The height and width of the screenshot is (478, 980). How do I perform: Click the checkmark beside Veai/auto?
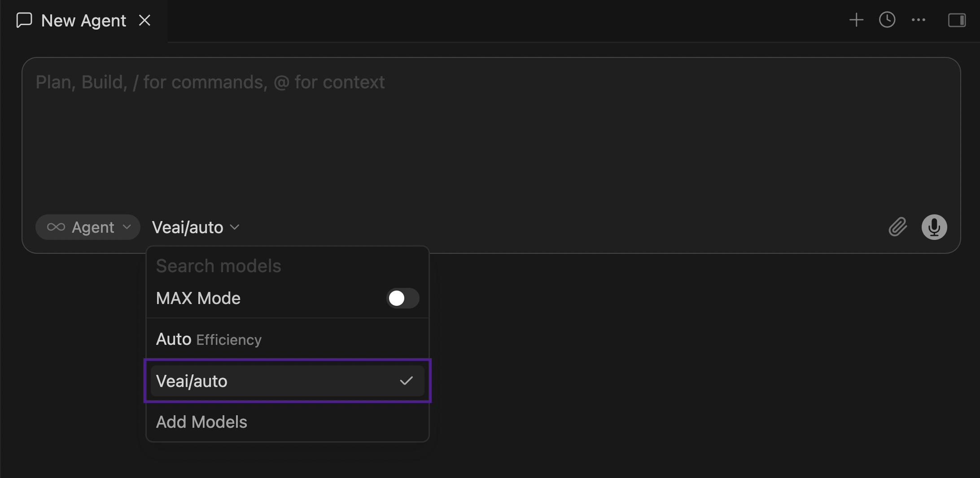[406, 381]
